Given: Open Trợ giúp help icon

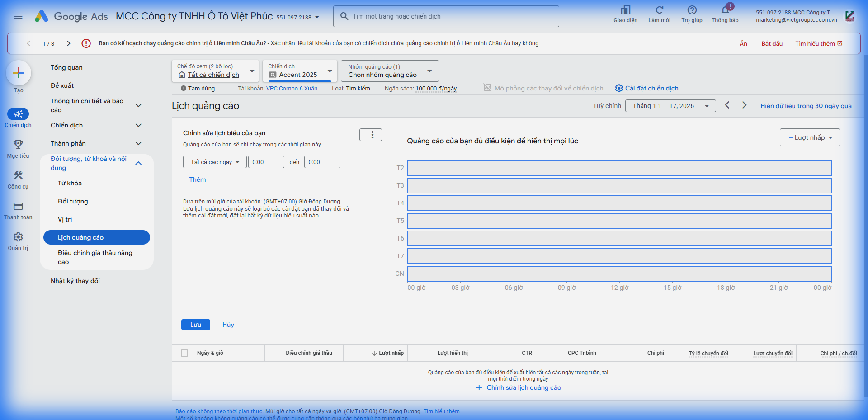Looking at the screenshot, I should [692, 10].
